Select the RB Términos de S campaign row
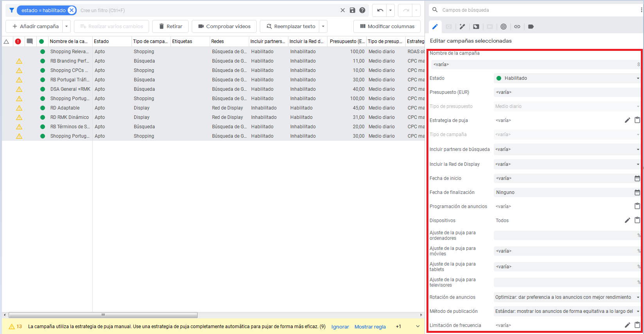644x334 pixels. [213, 127]
